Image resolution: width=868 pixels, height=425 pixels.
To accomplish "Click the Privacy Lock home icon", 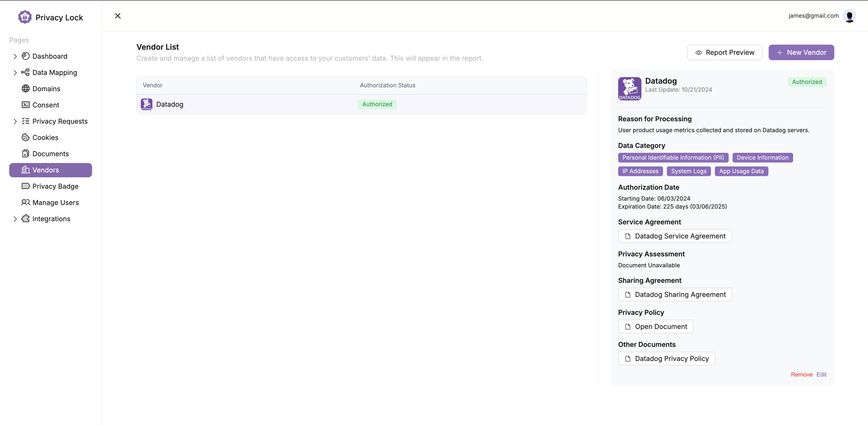I will pos(24,17).
